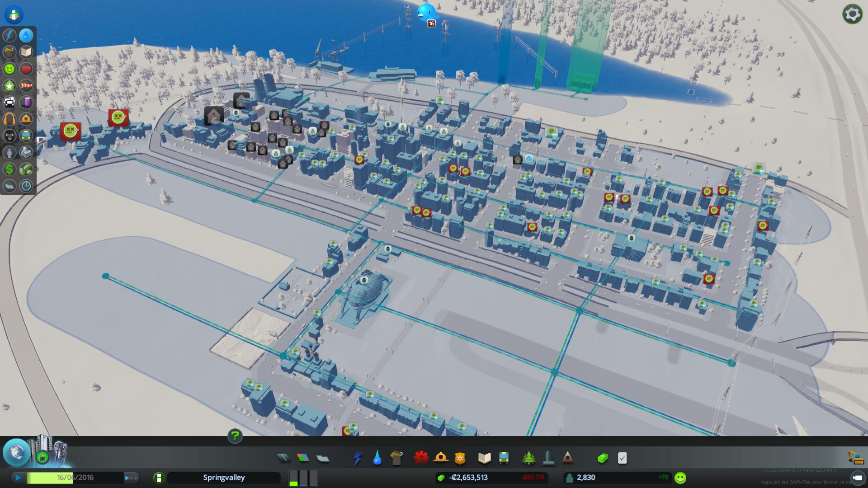This screenshot has height=488, width=868.
Task: Toggle play and pause simulation
Action: [x=18, y=478]
